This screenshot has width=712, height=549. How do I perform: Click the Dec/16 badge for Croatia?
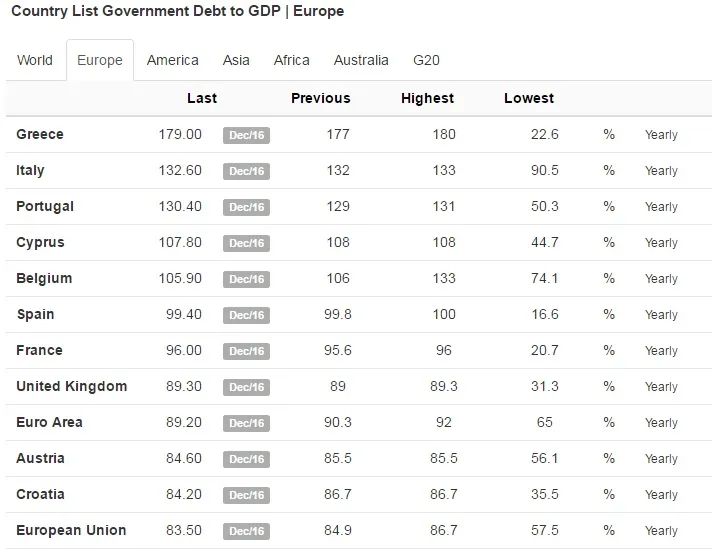coord(247,495)
